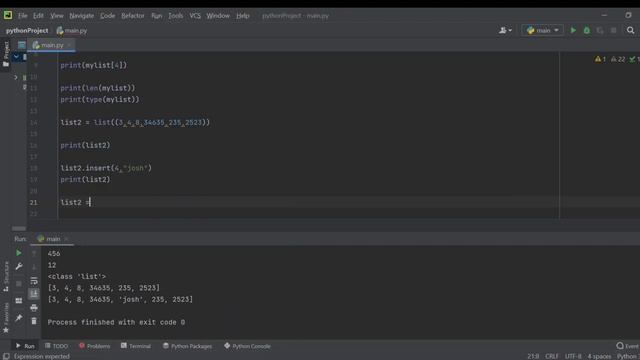Open the Favorites sidebar tab

coord(6,318)
